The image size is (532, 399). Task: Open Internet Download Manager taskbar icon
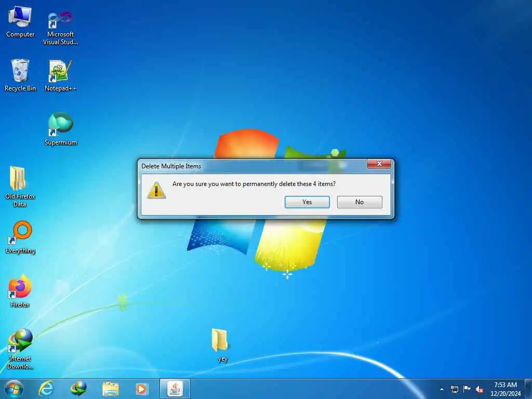point(78,389)
